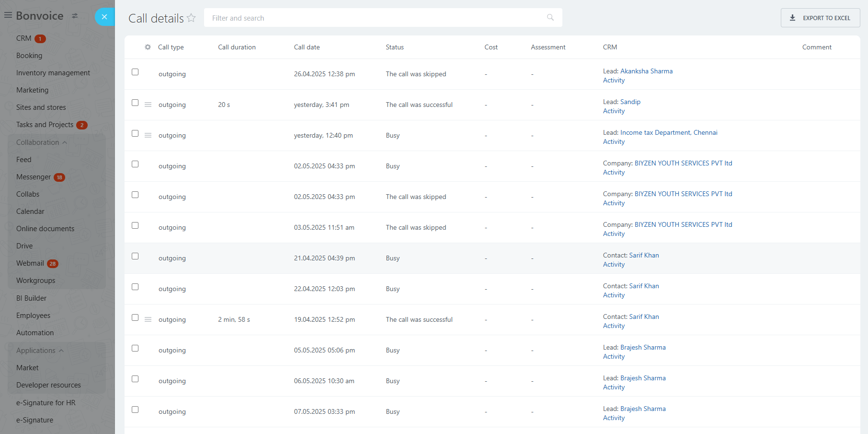Open menu settings sliders icon next to Bonvoice
The image size is (868, 434).
pos(75,16)
